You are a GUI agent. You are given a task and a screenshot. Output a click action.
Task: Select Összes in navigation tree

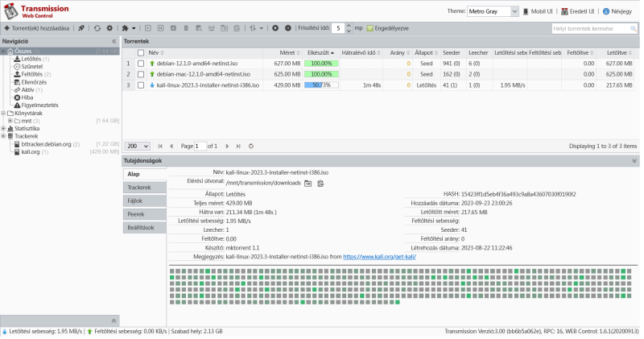point(23,52)
